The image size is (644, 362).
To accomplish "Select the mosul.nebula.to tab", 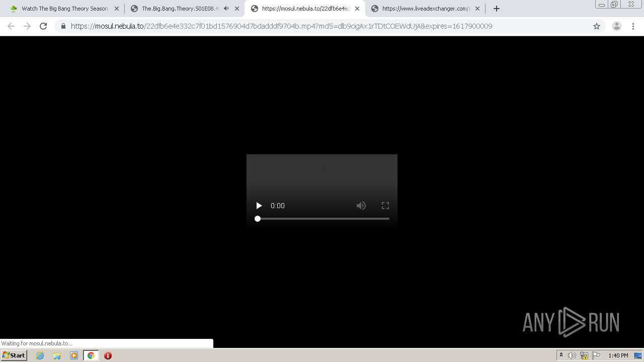I will point(305,9).
